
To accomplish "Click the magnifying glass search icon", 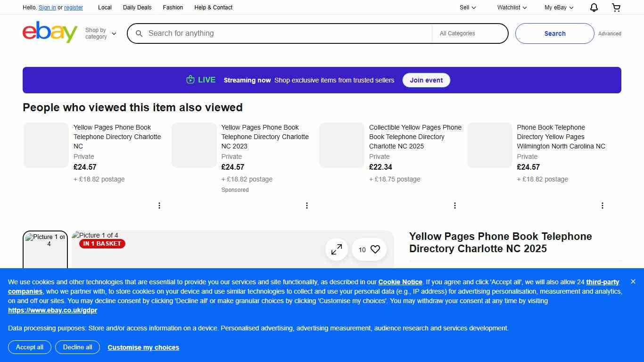I will click(x=139, y=33).
